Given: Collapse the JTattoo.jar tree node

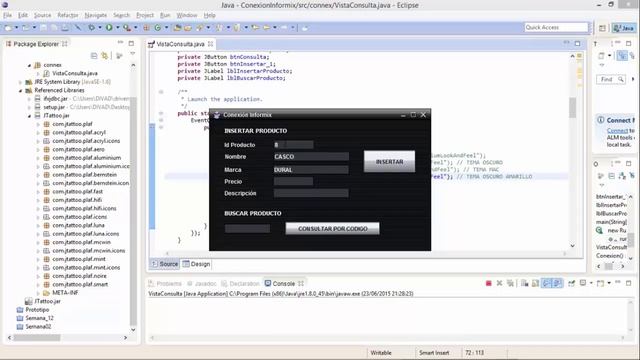Looking at the screenshot, I should click(29, 116).
